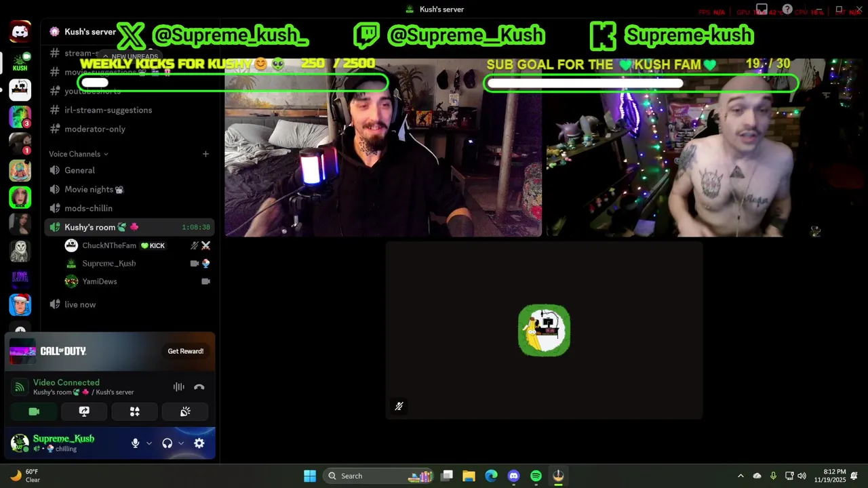The height and width of the screenshot is (488, 868).
Task: Open the colorful cartoon character server icon
Action: [20, 170]
